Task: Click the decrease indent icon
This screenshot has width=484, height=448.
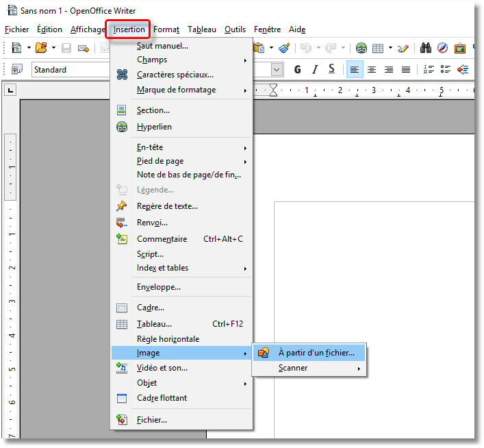Action: pos(463,69)
